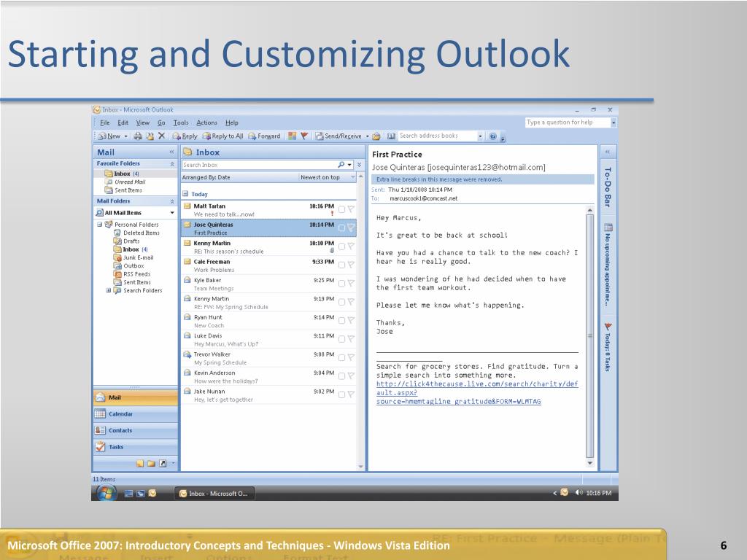Viewport: 747px width, 560px height.
Task: Collapse the Favorite Folders section
Action: pyautogui.click(x=172, y=164)
